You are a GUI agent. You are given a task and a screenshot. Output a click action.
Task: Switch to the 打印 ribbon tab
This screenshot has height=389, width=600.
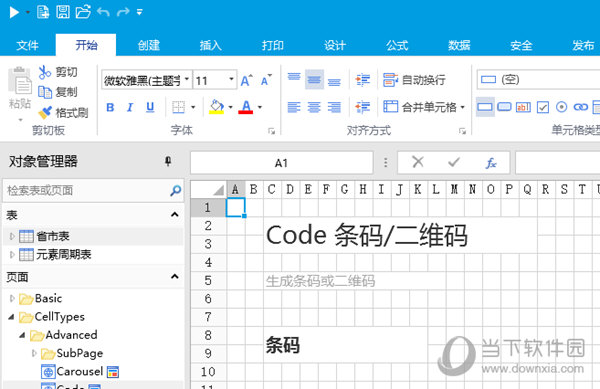click(x=273, y=45)
